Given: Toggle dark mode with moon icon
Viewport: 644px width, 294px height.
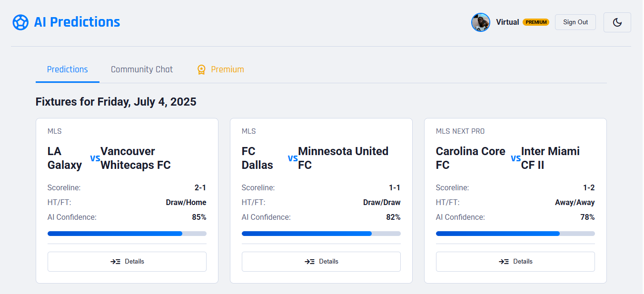Looking at the screenshot, I should (617, 22).
